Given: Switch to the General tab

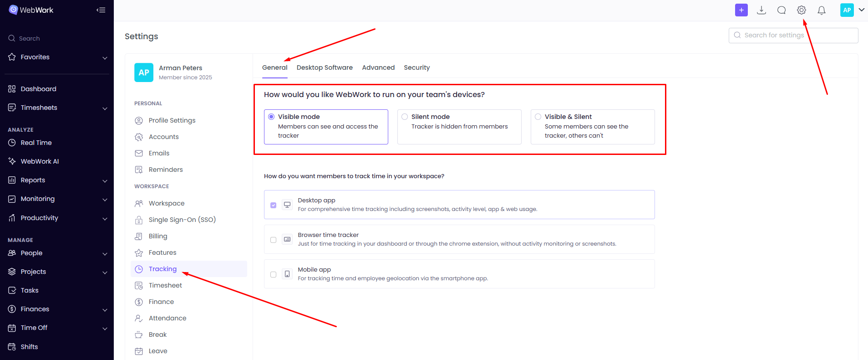Looking at the screenshot, I should point(274,67).
